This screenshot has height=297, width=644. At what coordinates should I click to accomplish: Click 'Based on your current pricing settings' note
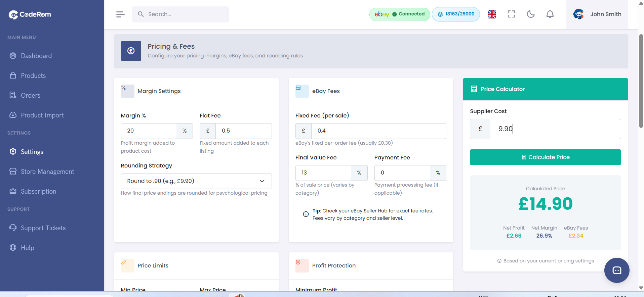pos(545,261)
